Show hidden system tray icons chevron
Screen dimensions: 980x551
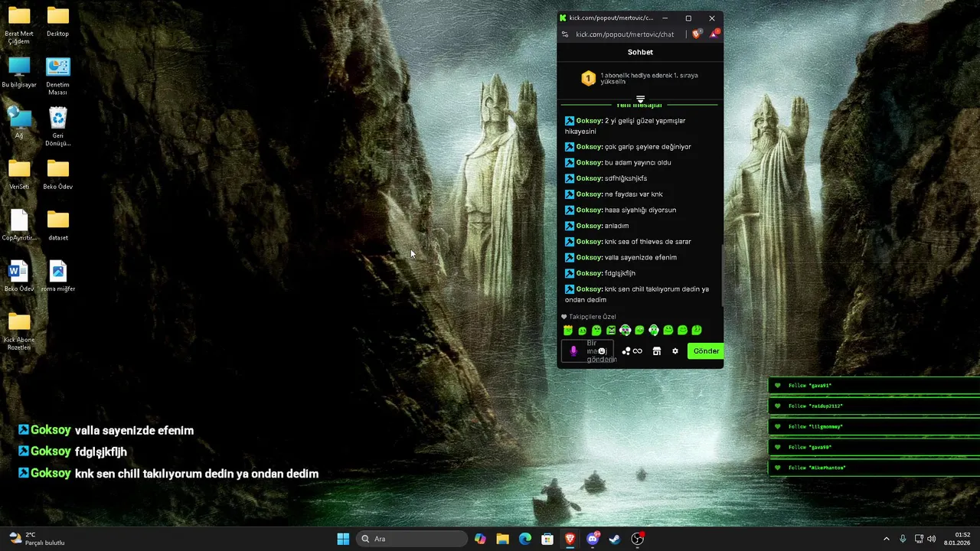pyautogui.click(x=887, y=539)
